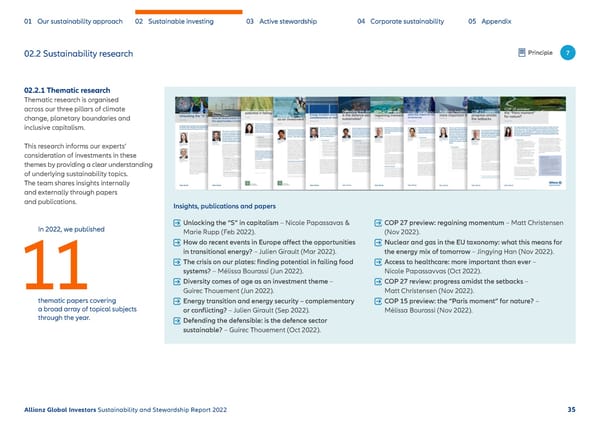
Task: Go to the 03 Active stewardship section
Action: [x=282, y=21]
